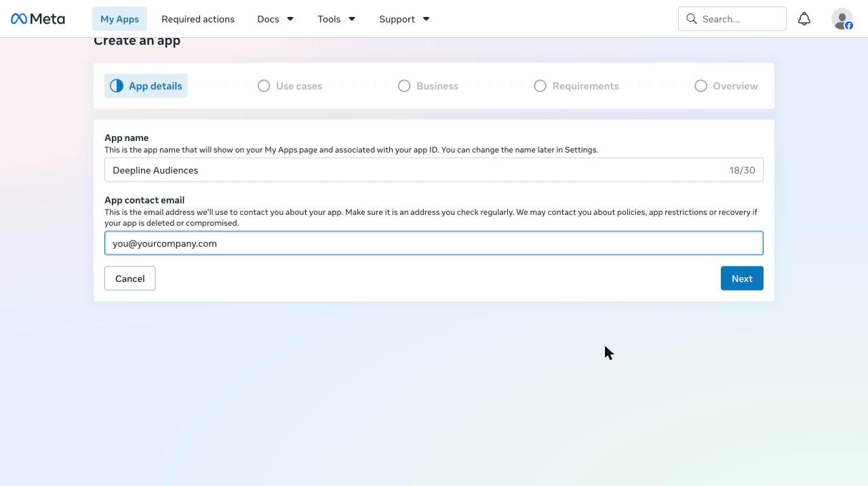Screen dimensions: 868x486
Task: Open the notifications bell
Action: pos(804,19)
